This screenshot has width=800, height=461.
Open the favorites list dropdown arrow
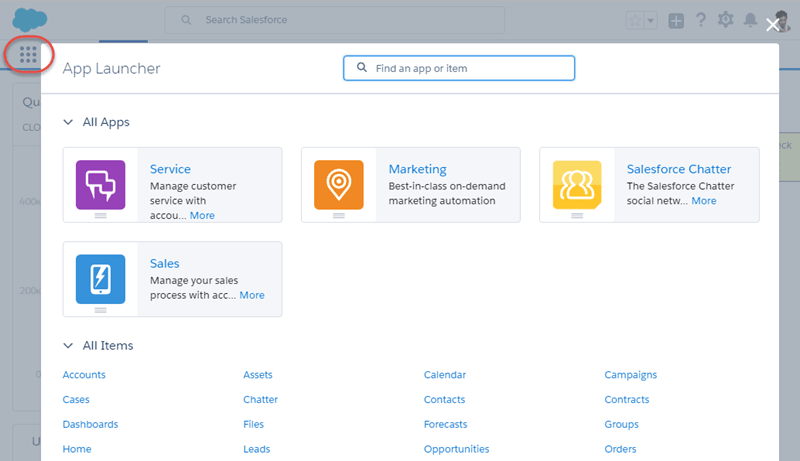click(x=651, y=20)
